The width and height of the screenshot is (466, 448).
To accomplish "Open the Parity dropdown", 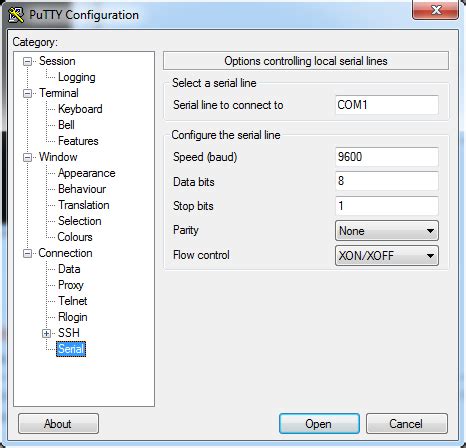I will pos(387,231).
